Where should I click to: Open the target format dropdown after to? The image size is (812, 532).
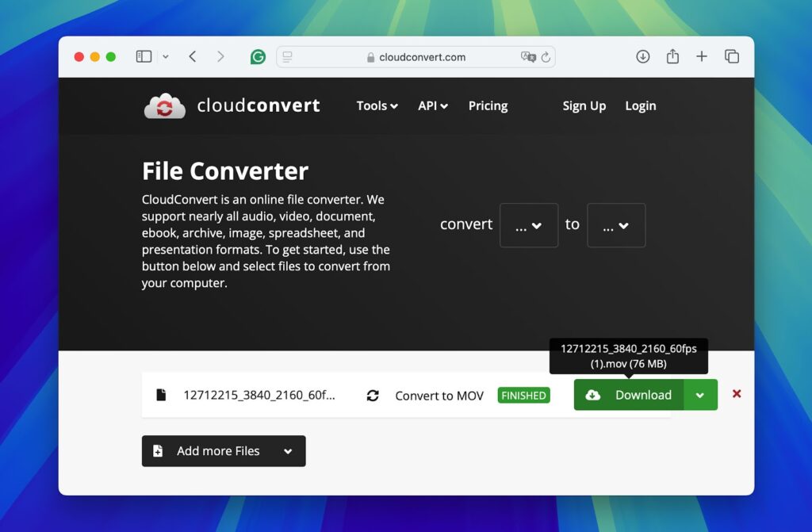click(x=616, y=225)
